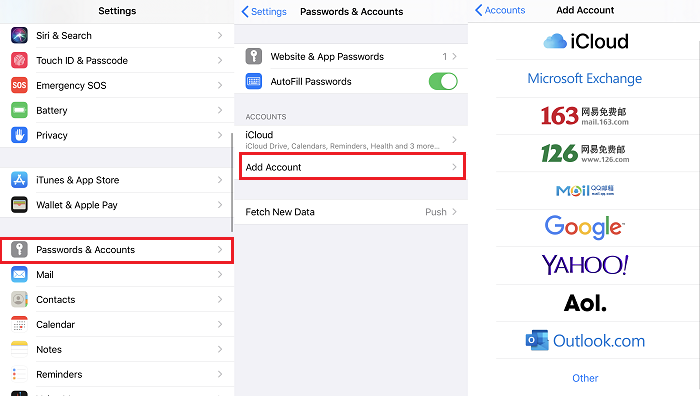Tap the Reminders list icon
Screen dimensions: 700x396
point(19,375)
